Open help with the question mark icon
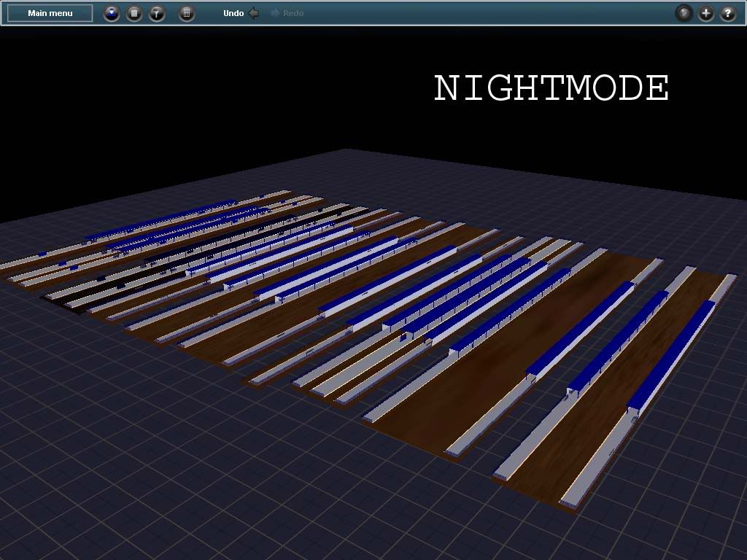747x560 pixels. [727, 13]
